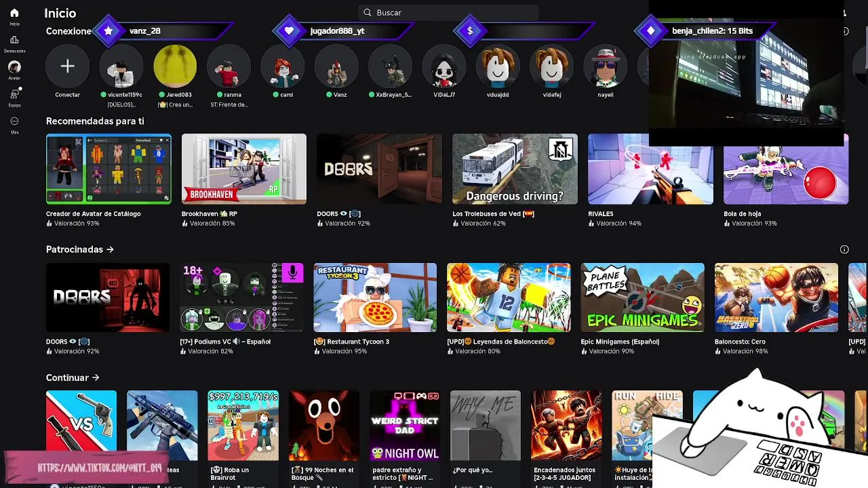Click the RIVALES title link
Screen dimensions: 868x488
click(601, 213)
